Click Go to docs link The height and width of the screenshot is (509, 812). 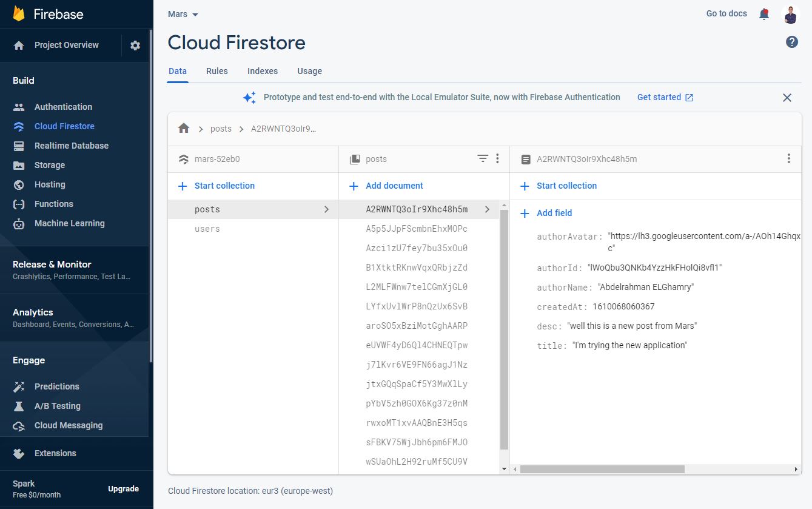(726, 13)
